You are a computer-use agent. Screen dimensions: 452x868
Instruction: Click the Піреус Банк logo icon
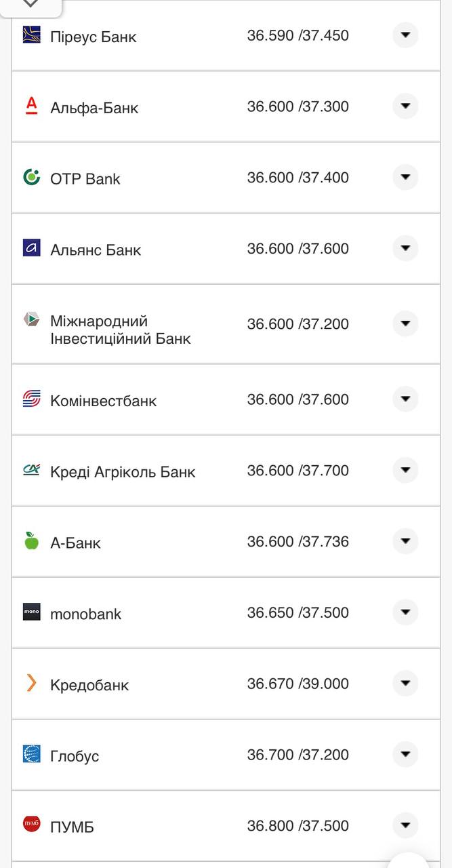coord(32,35)
